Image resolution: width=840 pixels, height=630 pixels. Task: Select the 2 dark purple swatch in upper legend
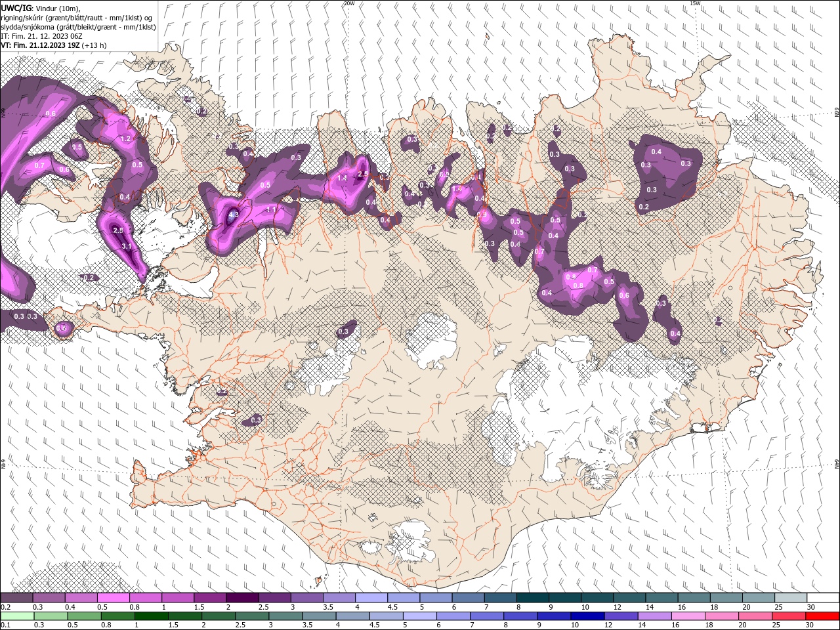point(241,598)
